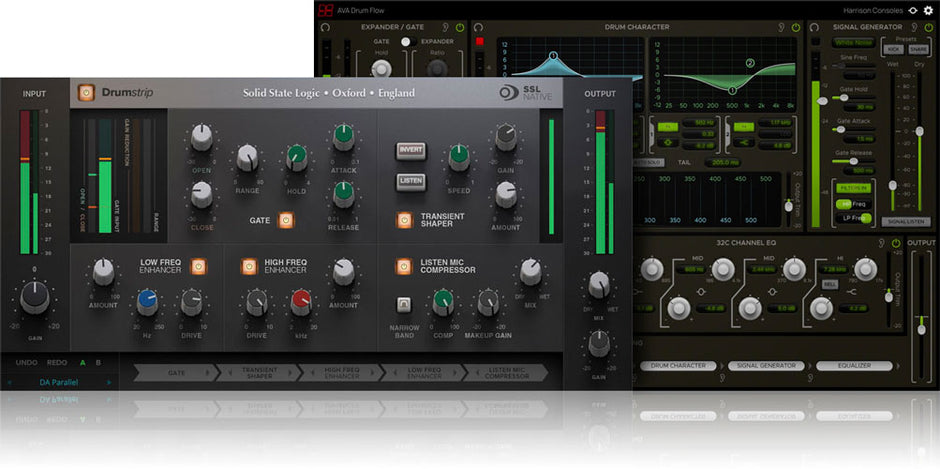The height and width of the screenshot is (469, 940).
Task: Select the Listen Mic Compressor process order block
Action: point(505,372)
